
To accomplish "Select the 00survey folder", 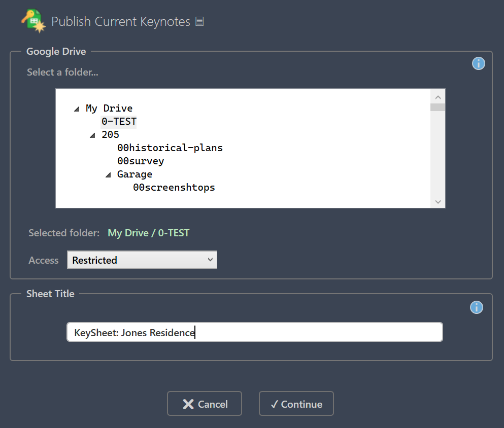I will pos(140,161).
